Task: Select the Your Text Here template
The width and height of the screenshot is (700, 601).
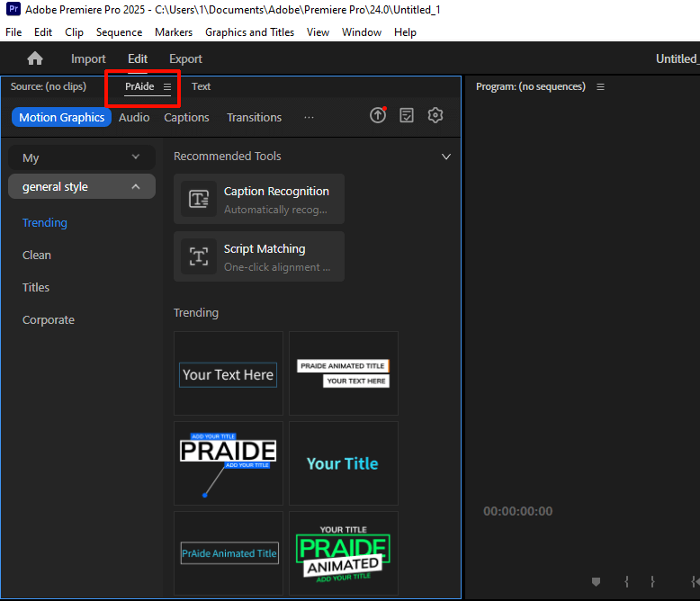Action: (229, 373)
